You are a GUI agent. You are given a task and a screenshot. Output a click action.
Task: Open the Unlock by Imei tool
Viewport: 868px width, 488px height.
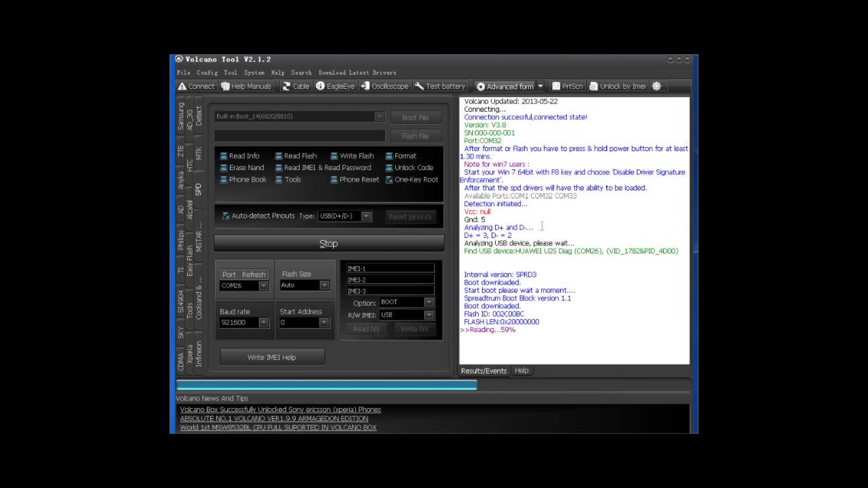tap(617, 86)
